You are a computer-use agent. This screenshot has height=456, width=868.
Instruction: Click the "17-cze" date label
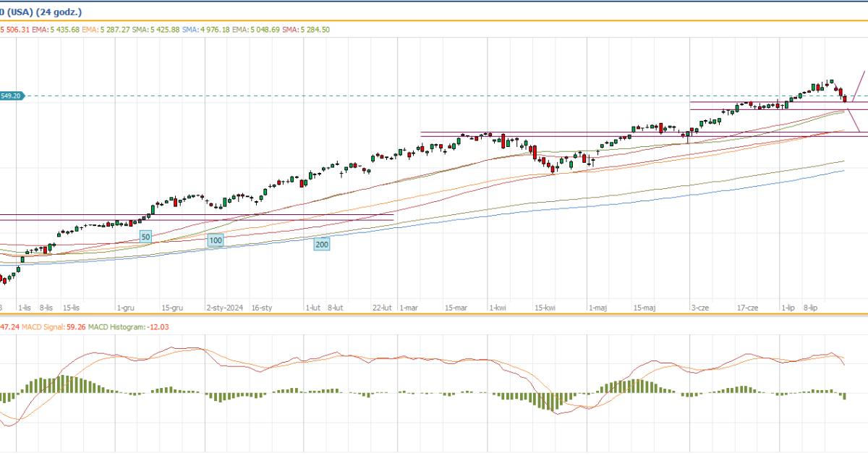click(748, 308)
